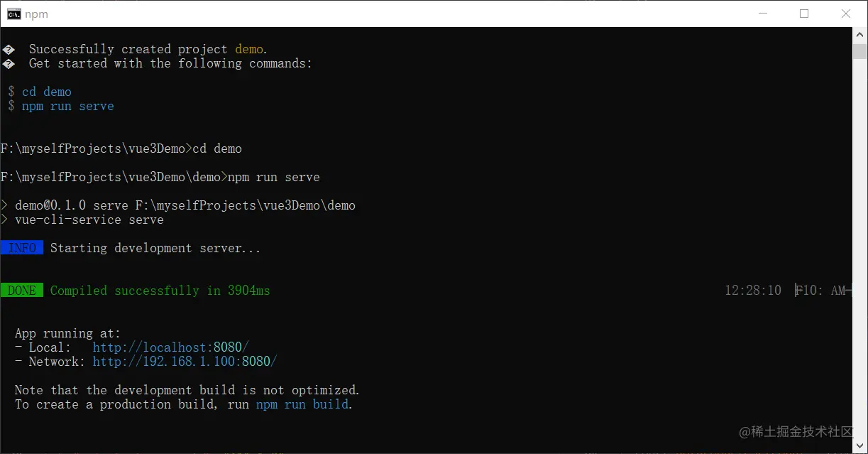Open the cmd window system menu icon

(14, 13)
